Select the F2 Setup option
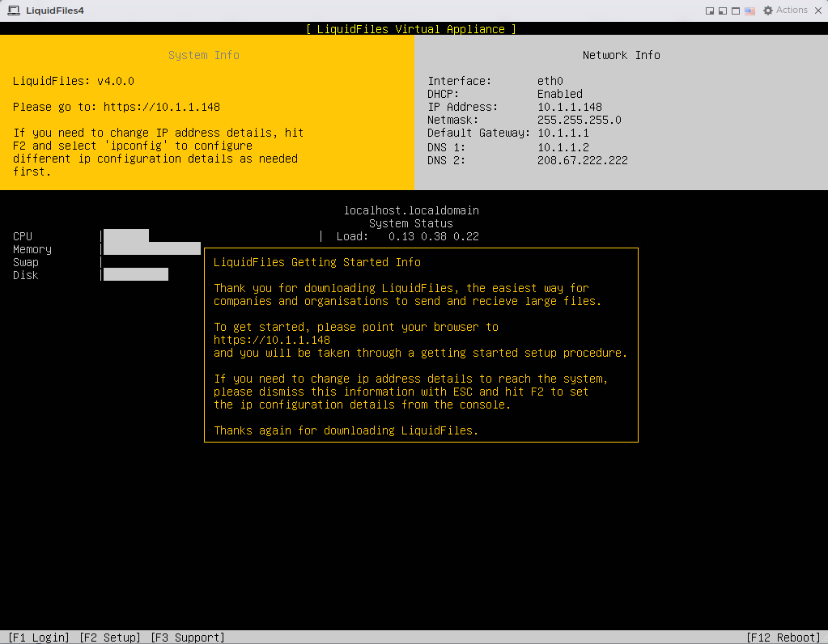This screenshot has height=644, width=828. pos(110,638)
